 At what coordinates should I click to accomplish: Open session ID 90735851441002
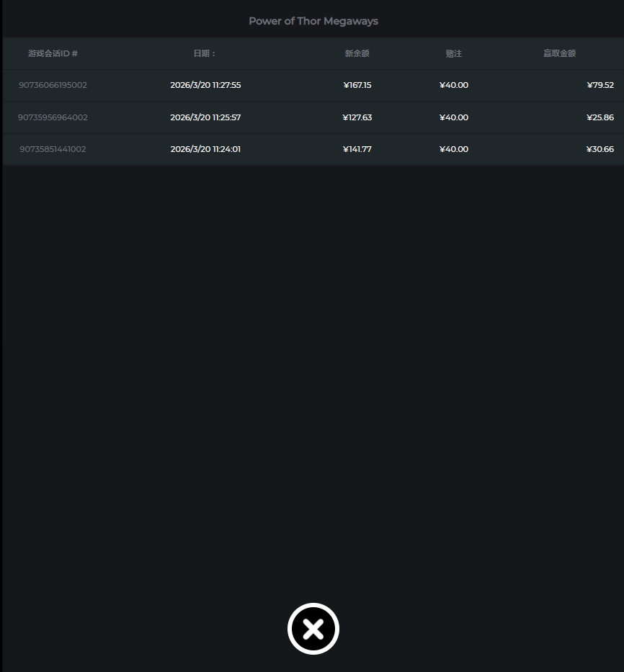[x=53, y=149]
